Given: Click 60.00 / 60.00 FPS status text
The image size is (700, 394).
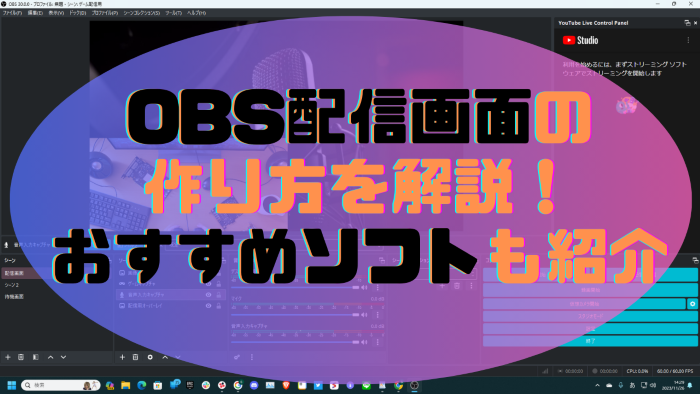Looking at the screenshot, I should click(x=675, y=371).
